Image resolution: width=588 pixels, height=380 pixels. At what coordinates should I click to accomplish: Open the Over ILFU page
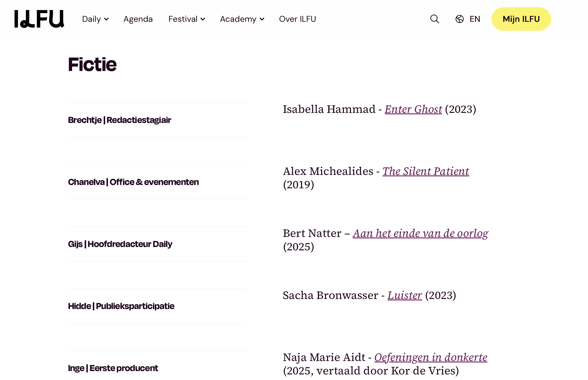coord(297,19)
